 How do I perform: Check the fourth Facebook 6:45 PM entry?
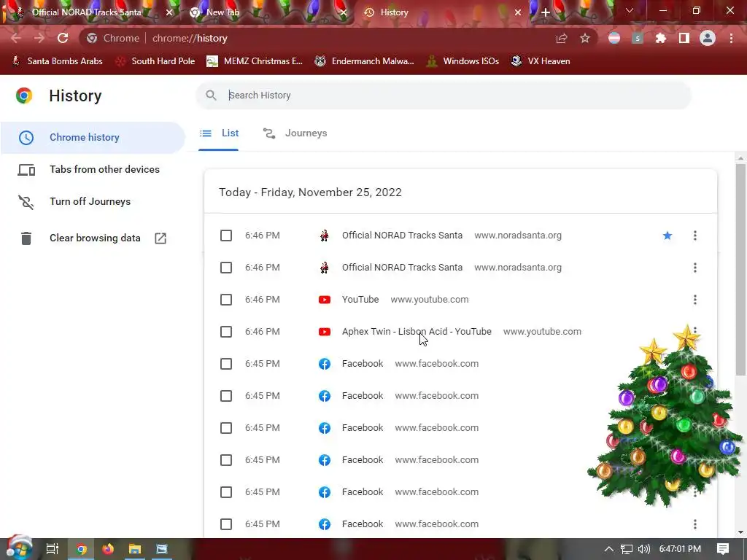(226, 460)
